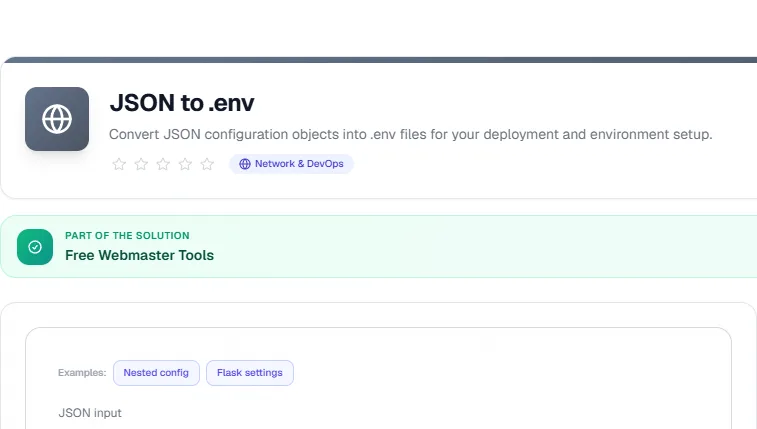Click the large globe tool icon
The image size is (757, 429).
57,119
